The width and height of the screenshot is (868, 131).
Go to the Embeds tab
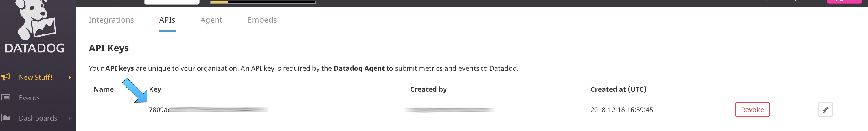262,20
